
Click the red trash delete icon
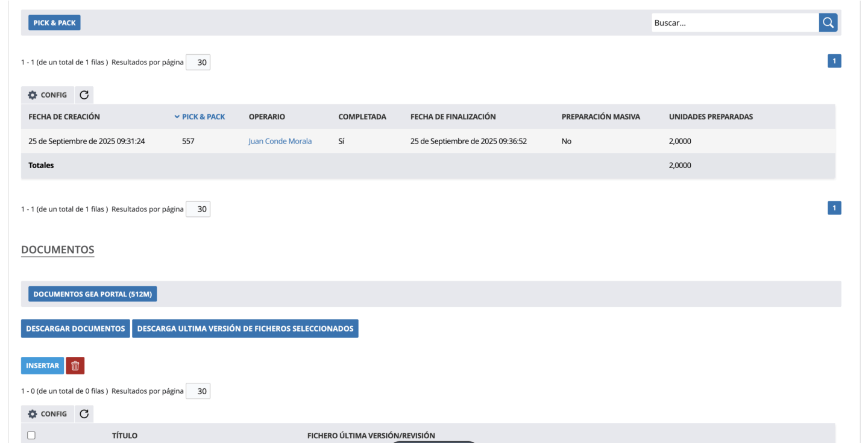point(75,366)
